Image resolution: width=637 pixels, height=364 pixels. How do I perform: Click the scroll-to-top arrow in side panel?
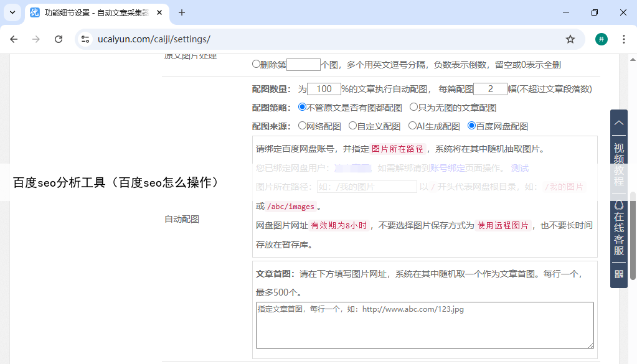[x=619, y=123]
